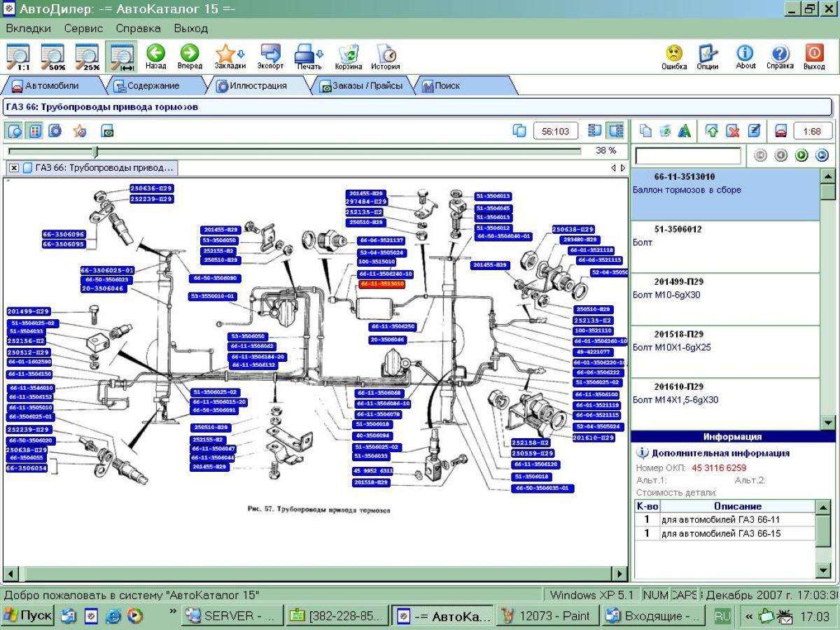Click the green up-arrow icon in parts toolbar
The image size is (840, 630).
pos(712,131)
